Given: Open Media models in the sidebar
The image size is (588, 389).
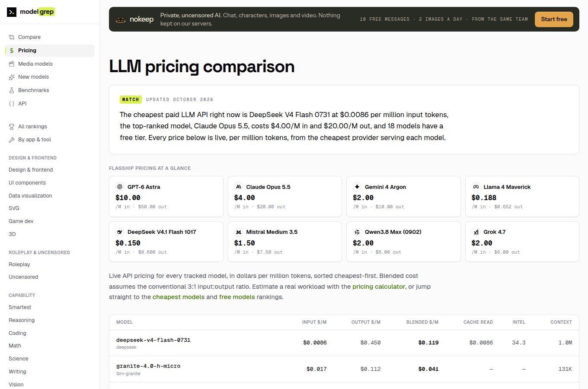Looking at the screenshot, I should click(x=50, y=64).
